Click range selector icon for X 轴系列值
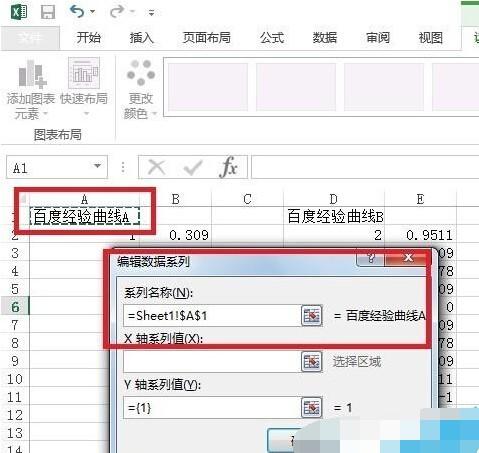 click(x=311, y=361)
